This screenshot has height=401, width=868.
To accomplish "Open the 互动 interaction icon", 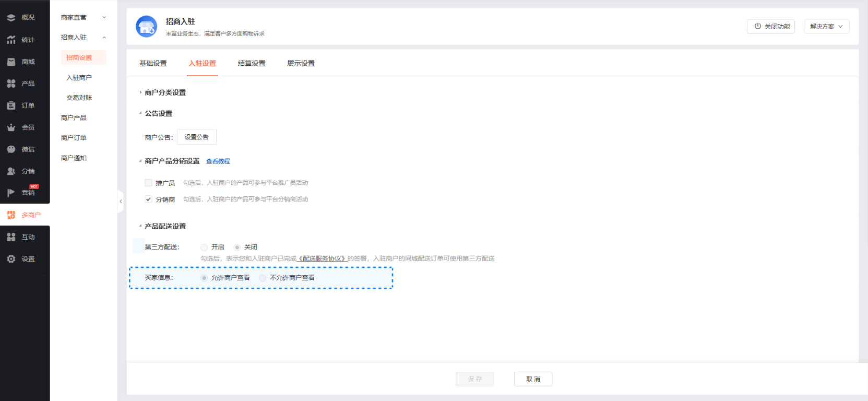I will (11, 237).
